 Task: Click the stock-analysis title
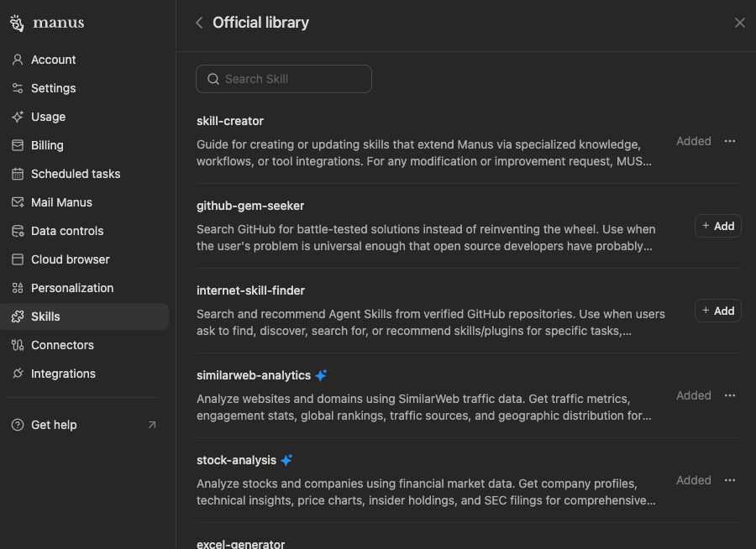click(236, 460)
